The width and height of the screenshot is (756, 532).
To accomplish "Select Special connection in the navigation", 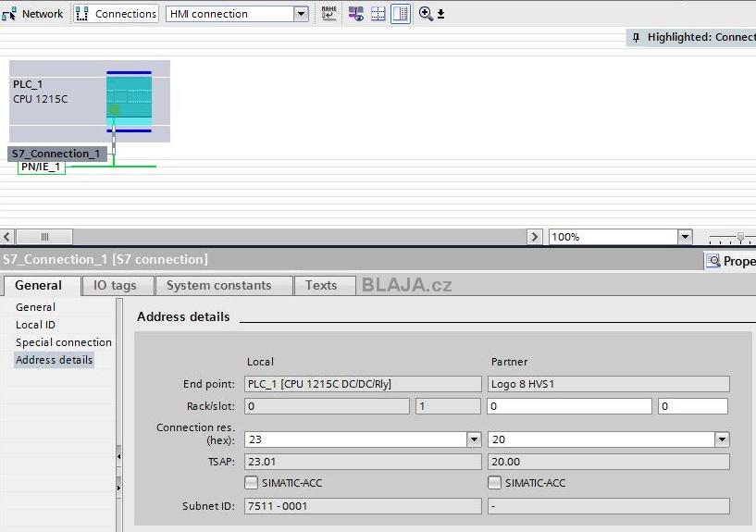I will [64, 342].
